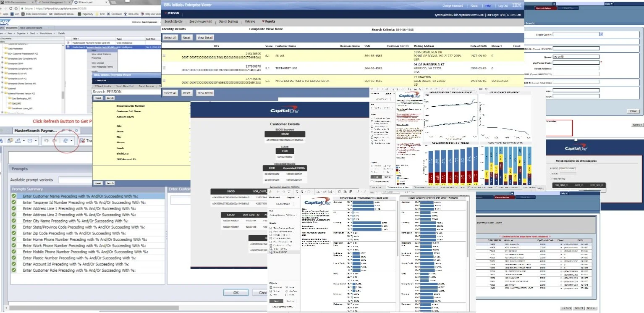The image size is (644, 313).
Task: Click OK in the Prompts dialog
Action: coord(236,293)
